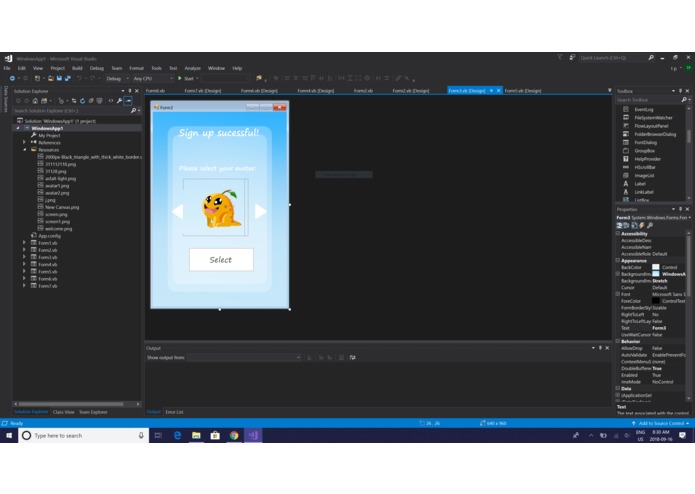Click the Navigate Backward toolbar icon

[x=12, y=78]
